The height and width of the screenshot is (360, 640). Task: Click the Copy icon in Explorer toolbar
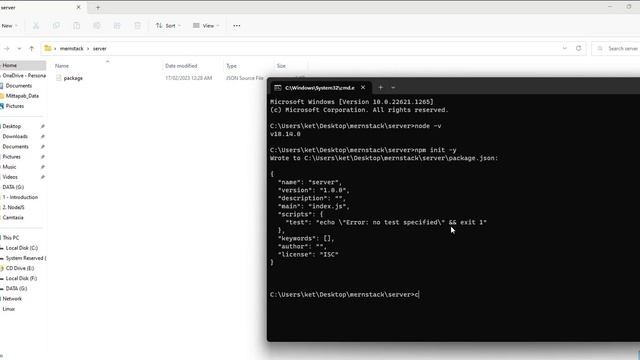56,26
